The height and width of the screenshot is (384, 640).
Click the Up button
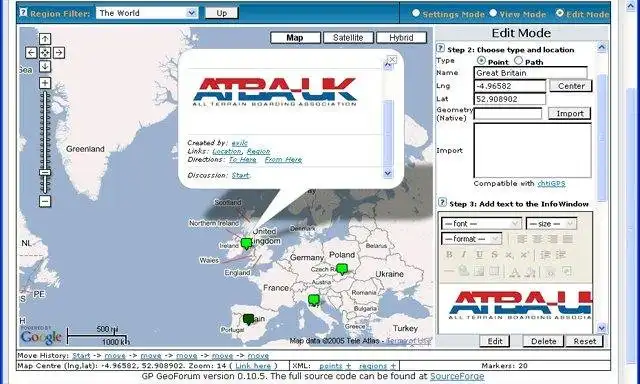coord(222,13)
